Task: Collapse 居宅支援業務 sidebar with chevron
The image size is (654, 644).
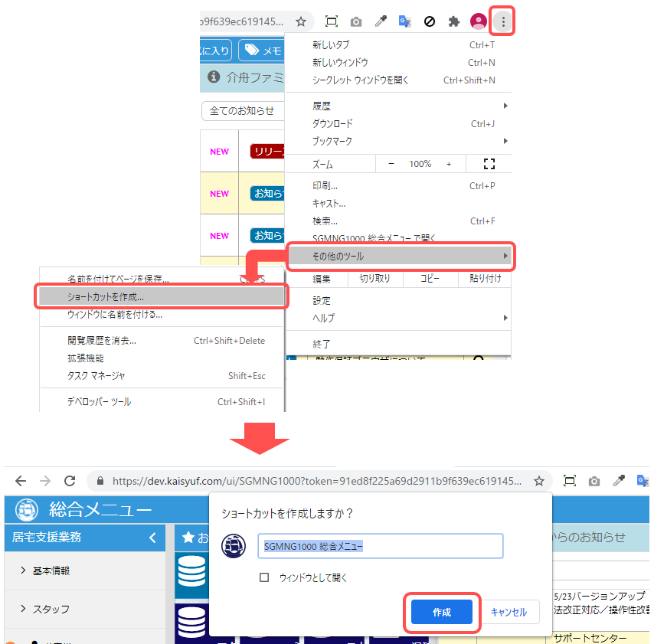Action: click(x=152, y=538)
